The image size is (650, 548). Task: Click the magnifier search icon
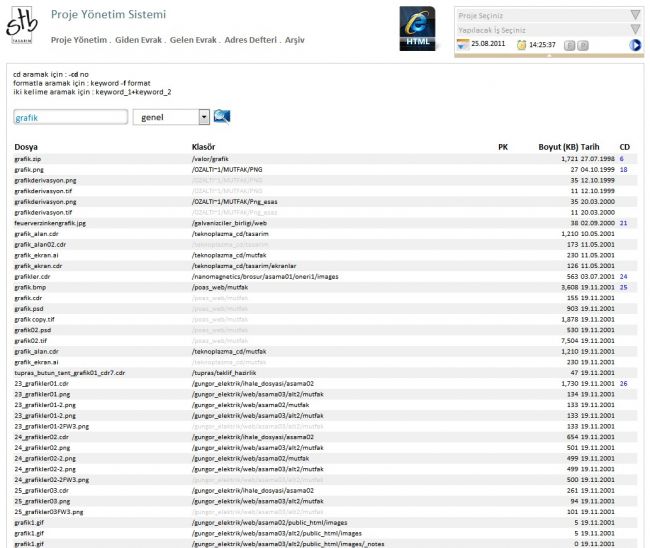tap(221, 117)
